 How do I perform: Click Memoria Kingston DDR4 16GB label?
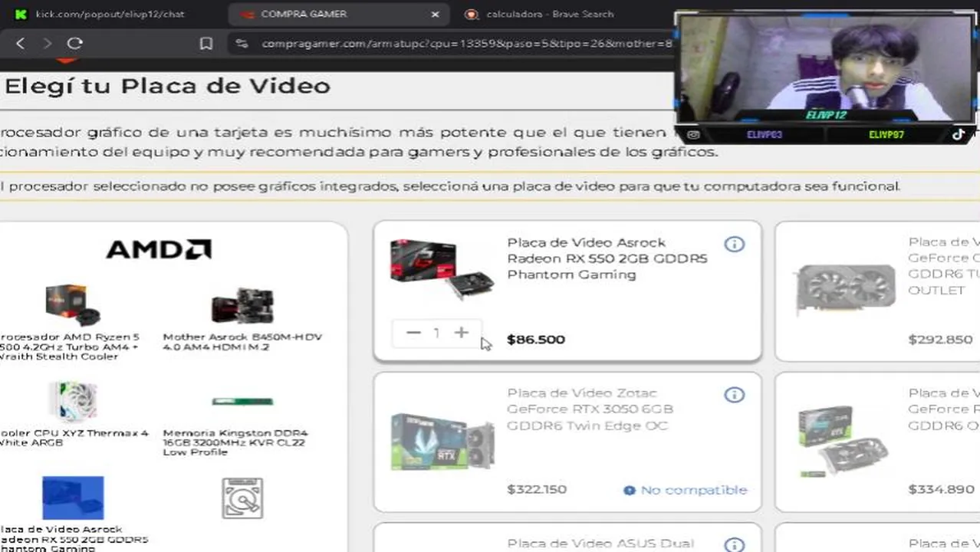tap(235, 442)
